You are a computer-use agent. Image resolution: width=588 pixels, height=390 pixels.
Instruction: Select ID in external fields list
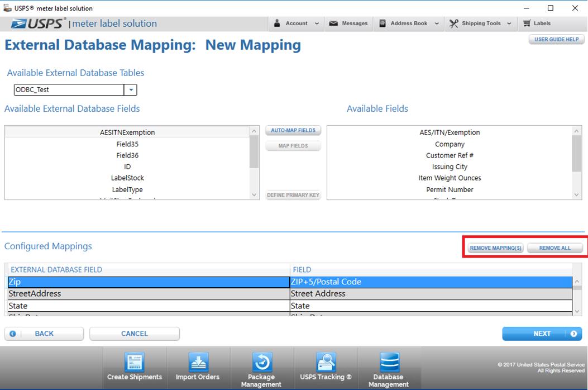[127, 167]
